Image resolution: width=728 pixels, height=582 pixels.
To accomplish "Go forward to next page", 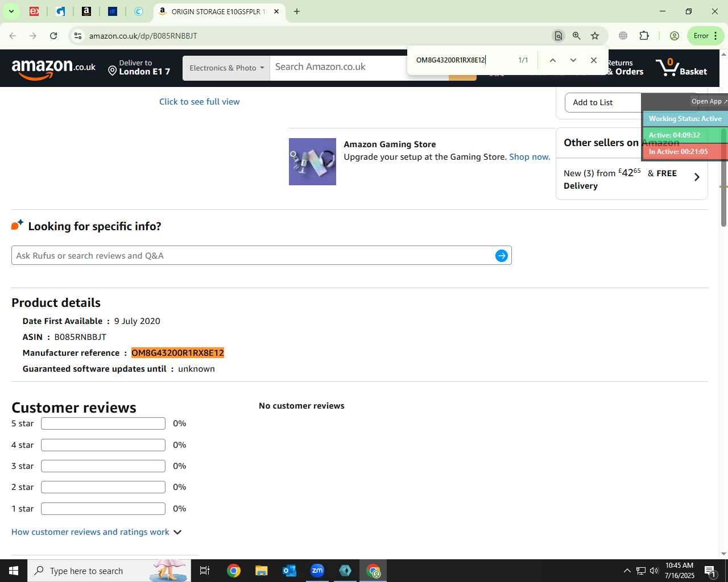I will click(x=33, y=36).
